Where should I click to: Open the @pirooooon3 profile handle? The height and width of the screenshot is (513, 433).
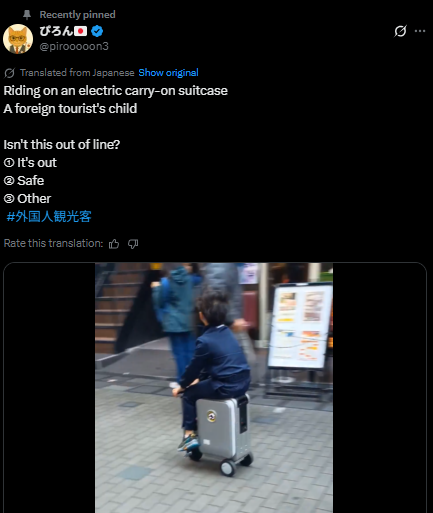tap(74, 46)
